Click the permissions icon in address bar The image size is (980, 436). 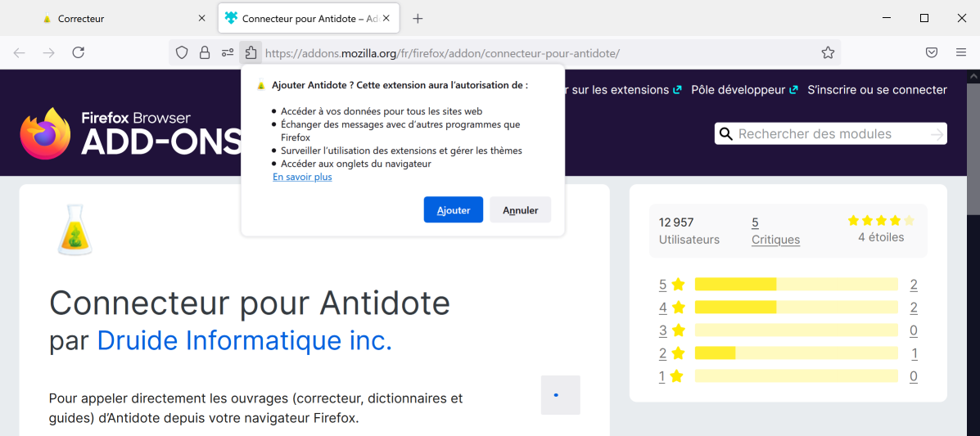(x=228, y=52)
